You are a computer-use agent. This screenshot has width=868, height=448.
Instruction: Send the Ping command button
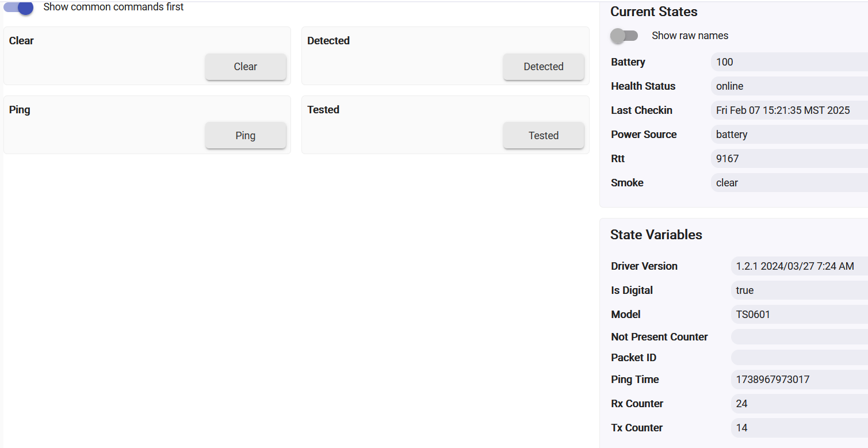point(246,136)
